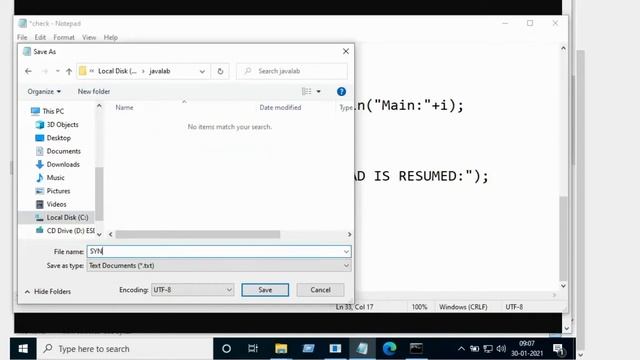Select This PC in the tree
640x360 pixels.
pyautogui.click(x=53, y=111)
